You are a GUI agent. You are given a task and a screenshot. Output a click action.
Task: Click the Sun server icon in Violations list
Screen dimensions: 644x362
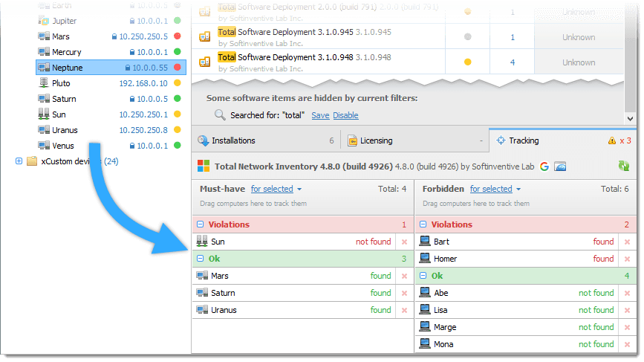pyautogui.click(x=202, y=241)
